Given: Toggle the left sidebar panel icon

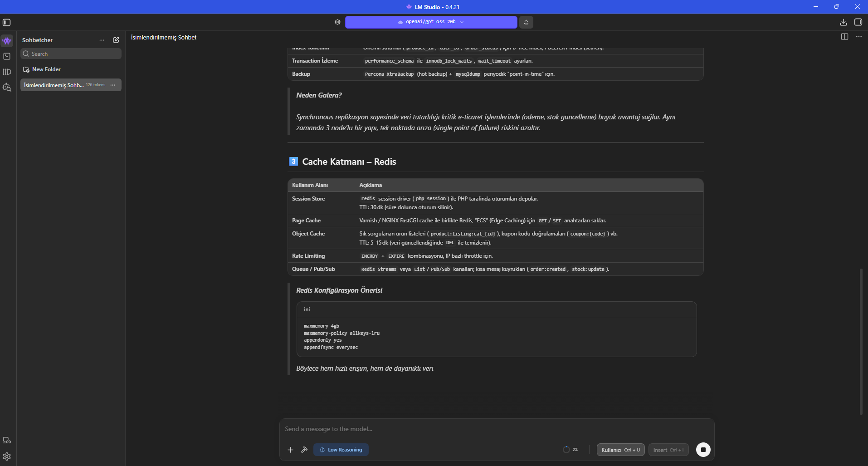Looking at the screenshot, I should [7, 22].
